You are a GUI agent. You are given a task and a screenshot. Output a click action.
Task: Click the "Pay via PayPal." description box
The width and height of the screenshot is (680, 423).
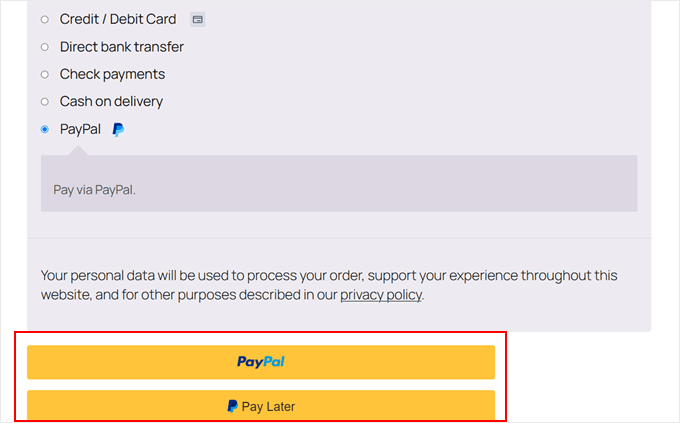coord(338,188)
